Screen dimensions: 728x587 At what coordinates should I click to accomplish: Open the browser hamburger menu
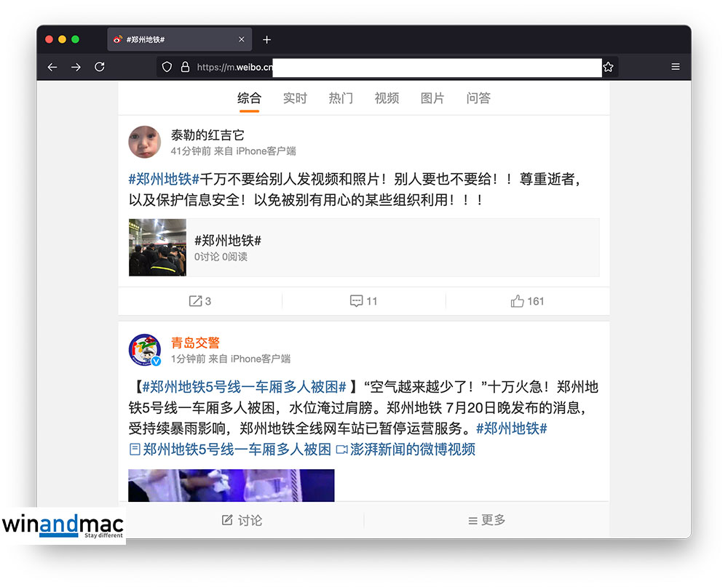click(x=676, y=67)
